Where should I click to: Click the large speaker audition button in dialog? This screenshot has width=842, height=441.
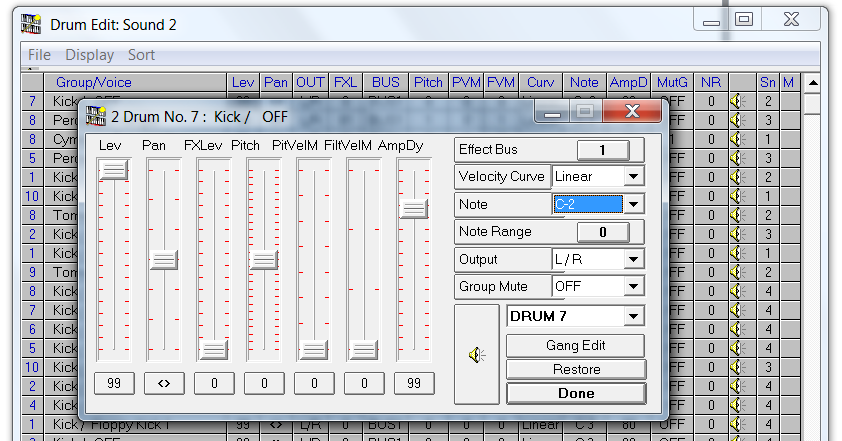pos(478,354)
